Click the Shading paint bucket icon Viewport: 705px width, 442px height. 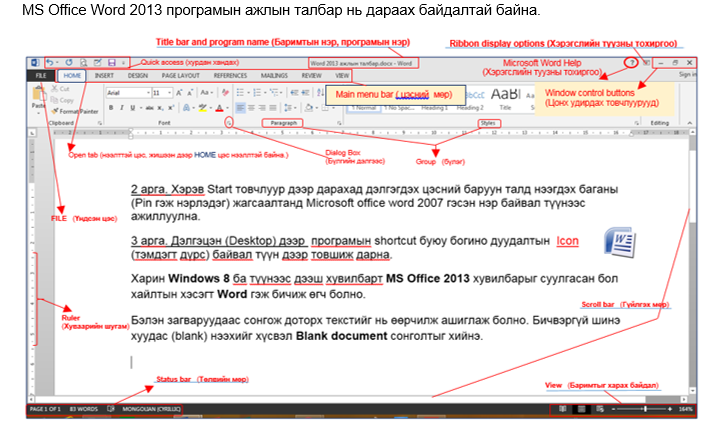click(308, 107)
